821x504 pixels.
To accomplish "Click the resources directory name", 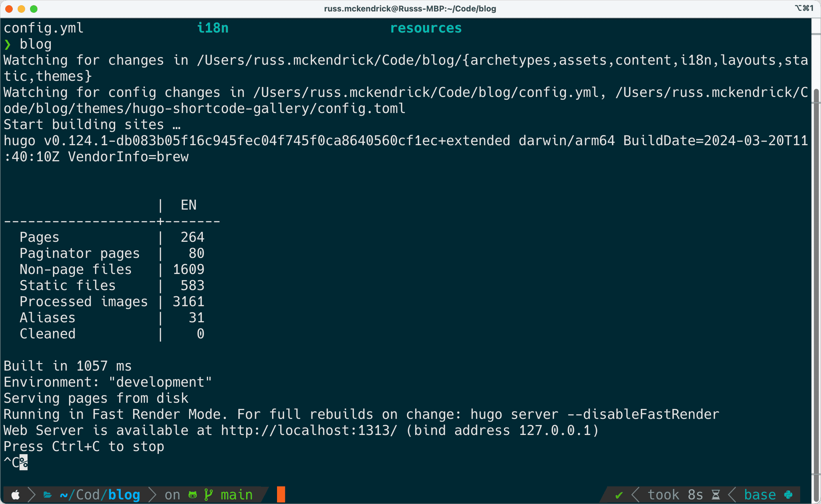I will click(x=425, y=28).
